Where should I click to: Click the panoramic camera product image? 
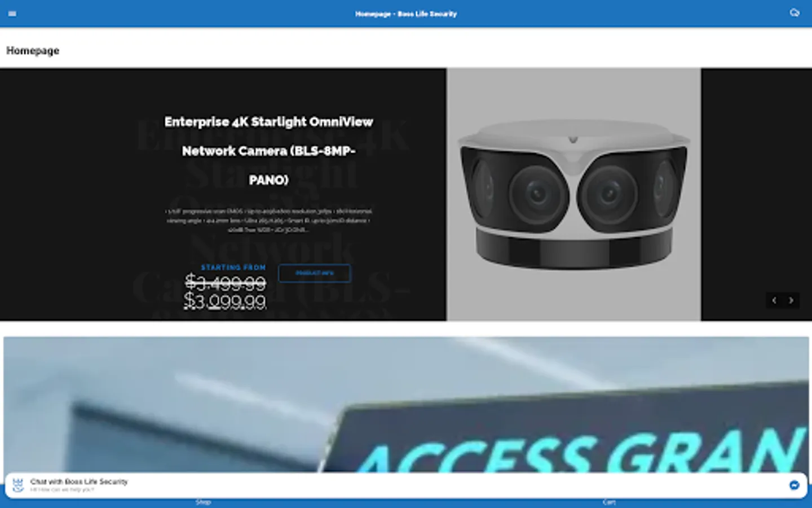[573, 194]
